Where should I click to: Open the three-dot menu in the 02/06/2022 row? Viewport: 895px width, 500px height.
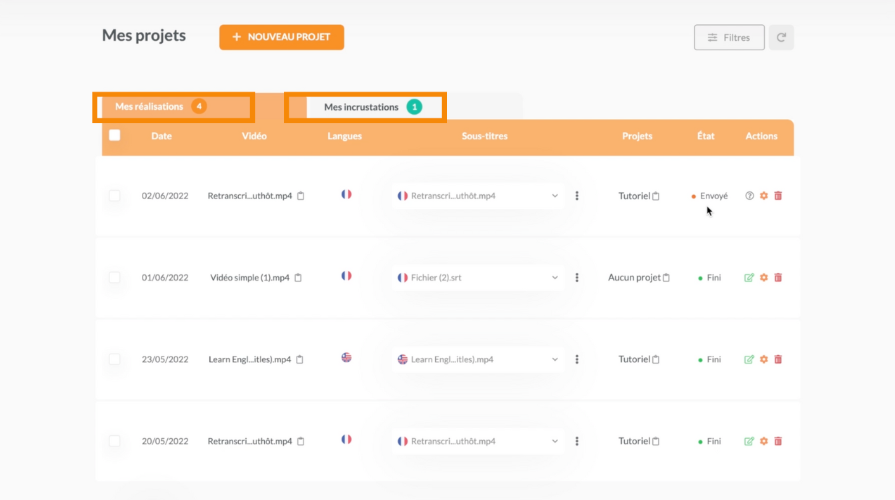click(577, 196)
